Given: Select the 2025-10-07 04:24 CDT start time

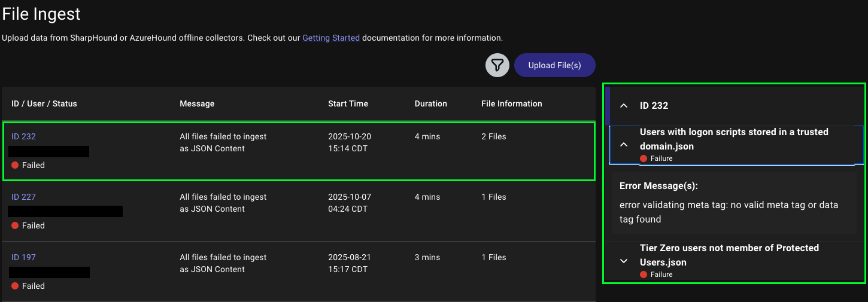Looking at the screenshot, I should [x=350, y=203].
